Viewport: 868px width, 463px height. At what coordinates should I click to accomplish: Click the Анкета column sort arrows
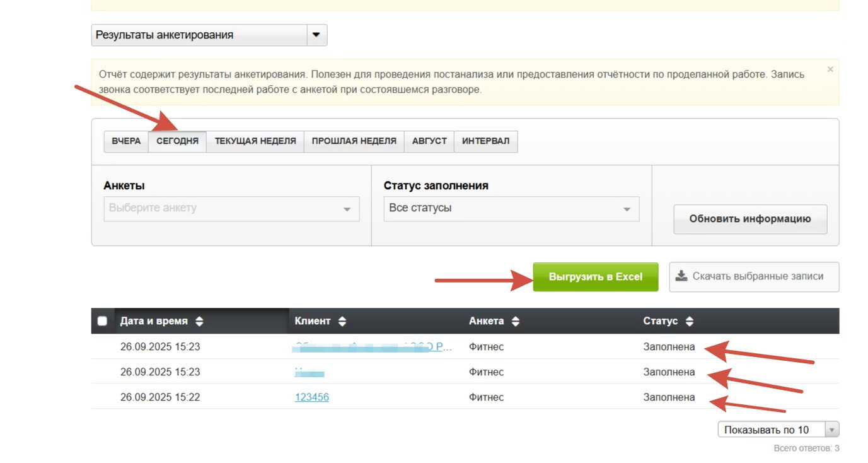[x=516, y=321]
